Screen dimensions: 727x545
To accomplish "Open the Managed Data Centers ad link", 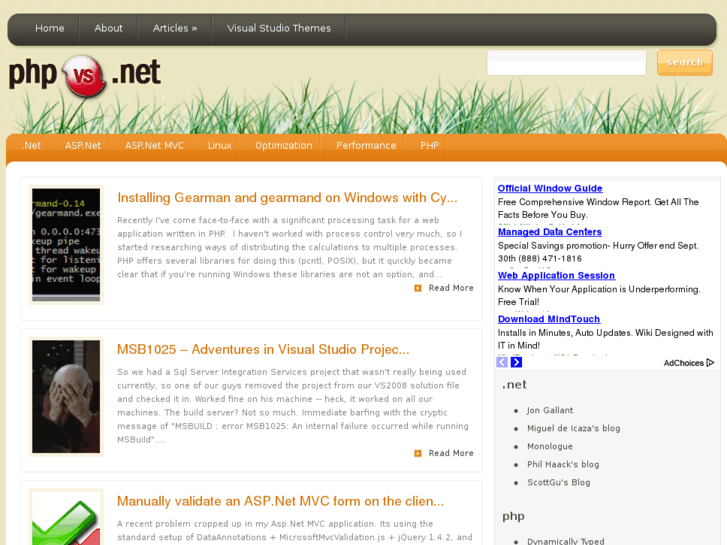I will coord(549,232).
